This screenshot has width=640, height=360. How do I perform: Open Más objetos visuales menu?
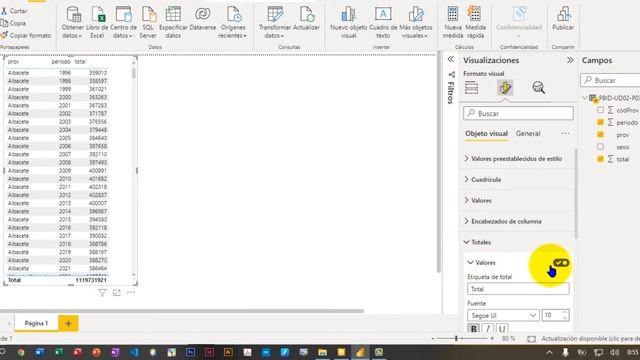coord(416,22)
